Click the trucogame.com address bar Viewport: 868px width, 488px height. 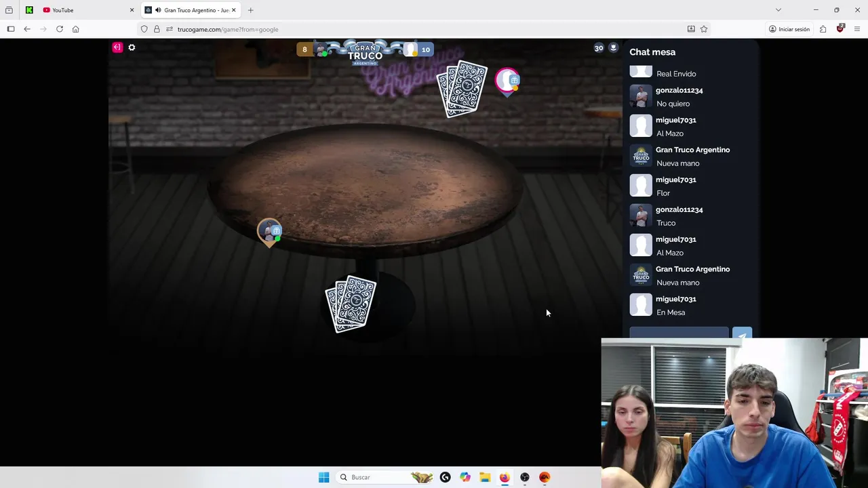coord(424,29)
